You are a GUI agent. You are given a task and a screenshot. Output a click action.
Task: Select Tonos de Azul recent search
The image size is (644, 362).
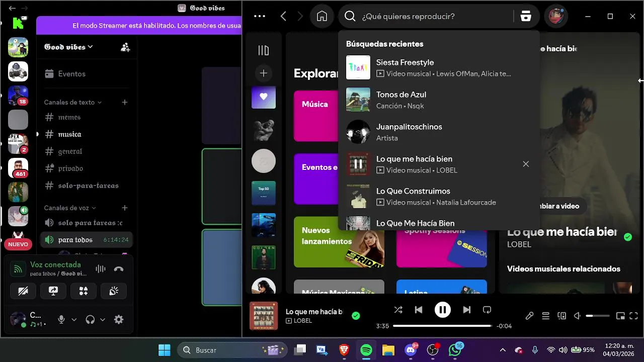439,100
